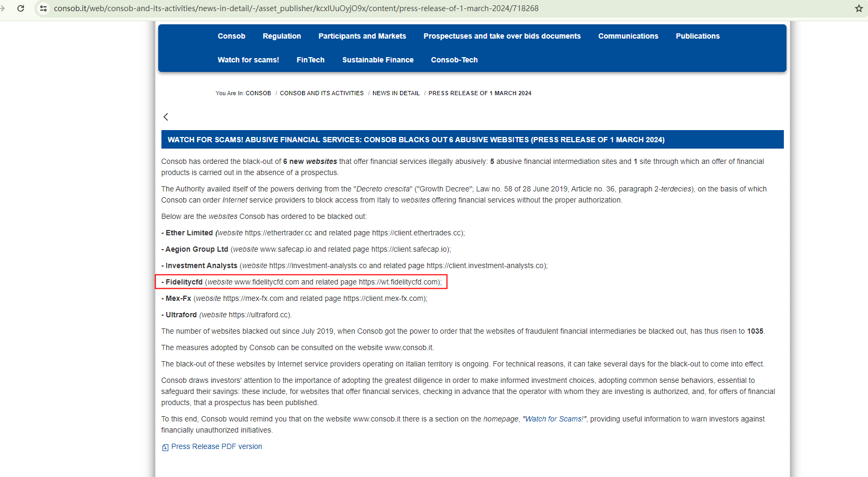Download the Press Release PDF version

tap(216, 446)
